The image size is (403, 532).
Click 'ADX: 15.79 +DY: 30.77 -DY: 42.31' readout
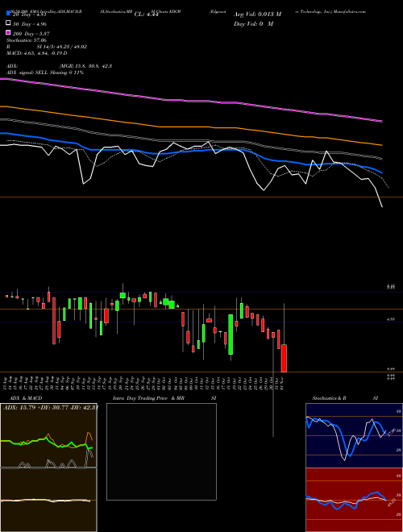click(x=51, y=407)
